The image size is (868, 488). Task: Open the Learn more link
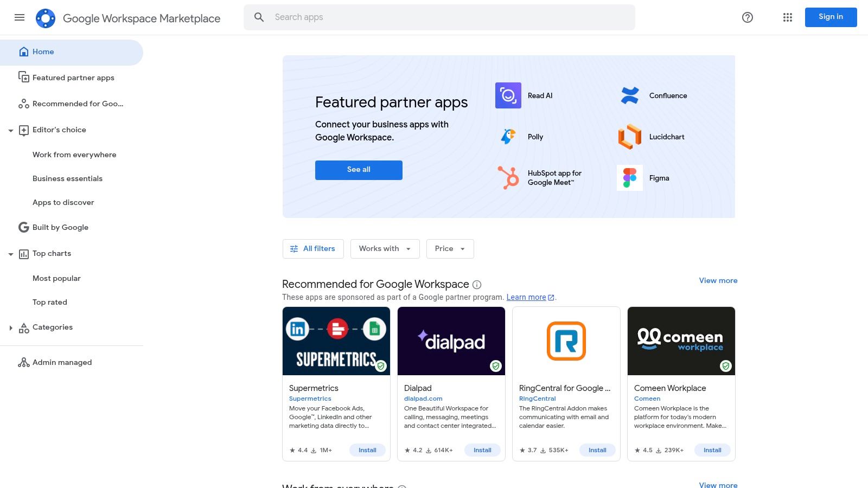530,297
